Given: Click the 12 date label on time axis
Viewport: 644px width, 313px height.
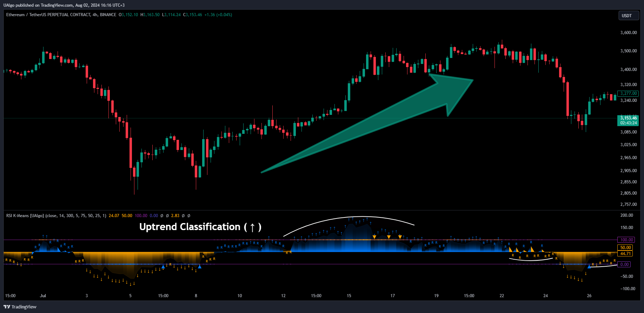Looking at the screenshot, I should tap(283, 296).
